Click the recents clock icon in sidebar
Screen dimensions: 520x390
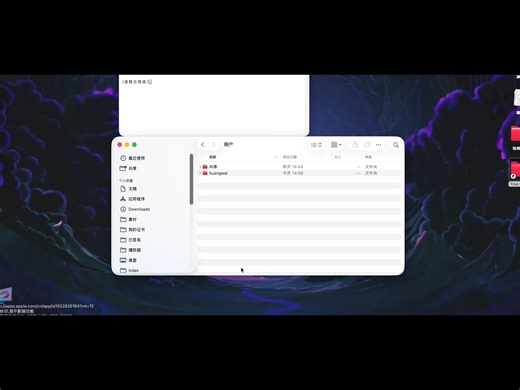[x=123, y=158]
